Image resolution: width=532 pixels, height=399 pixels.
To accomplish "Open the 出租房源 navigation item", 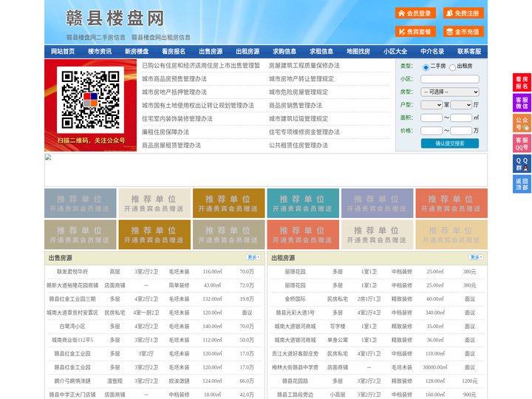I will (x=248, y=52).
